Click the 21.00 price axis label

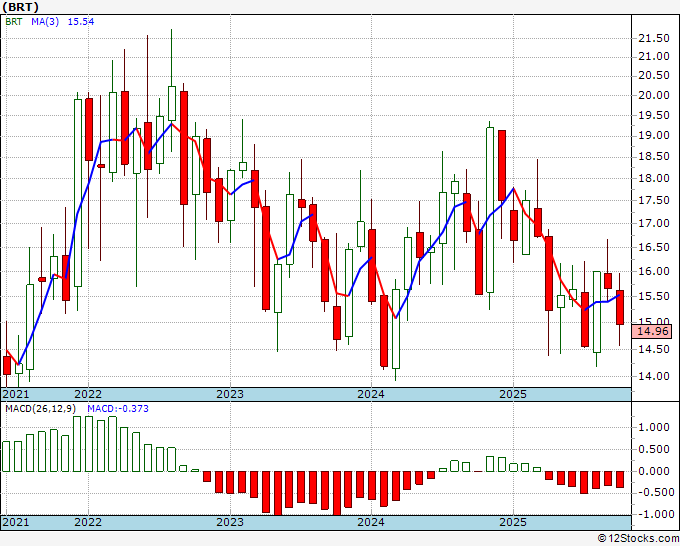(x=654, y=56)
